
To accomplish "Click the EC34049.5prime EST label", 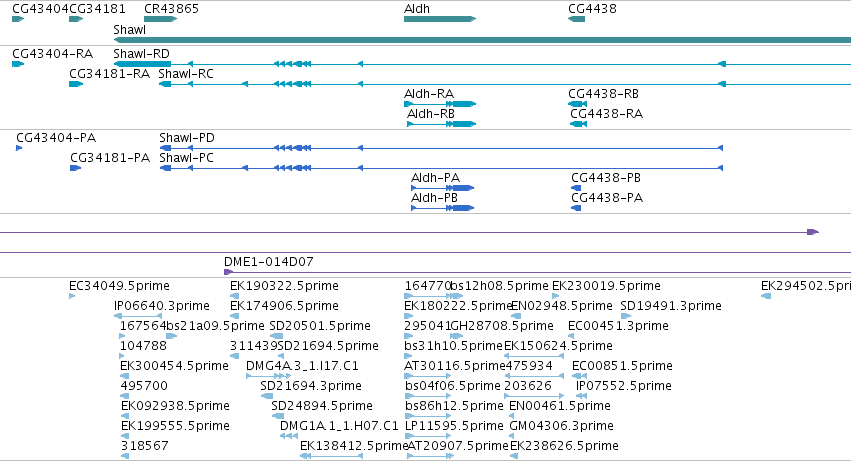I will (x=119, y=286).
